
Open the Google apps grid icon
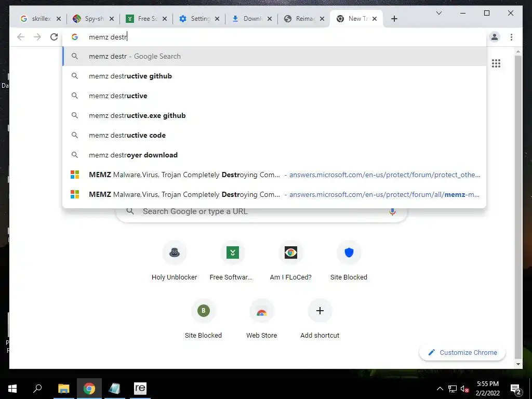click(496, 63)
